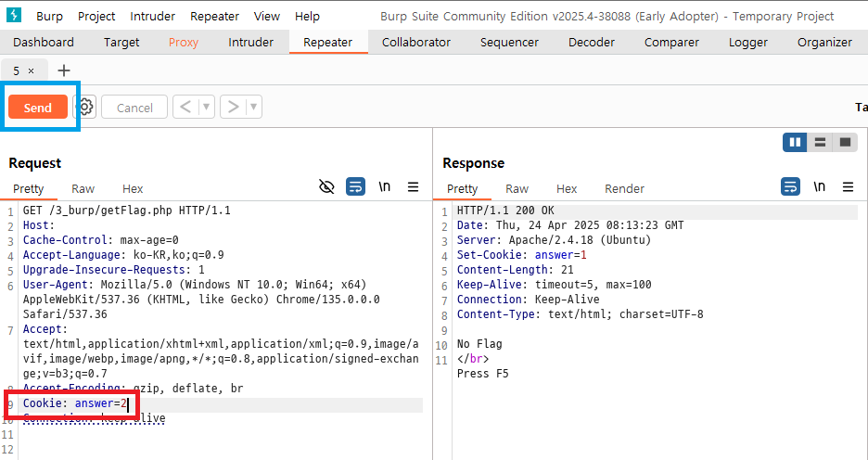Open Request panel hamburger options menu
The width and height of the screenshot is (868, 460).
coord(413,187)
